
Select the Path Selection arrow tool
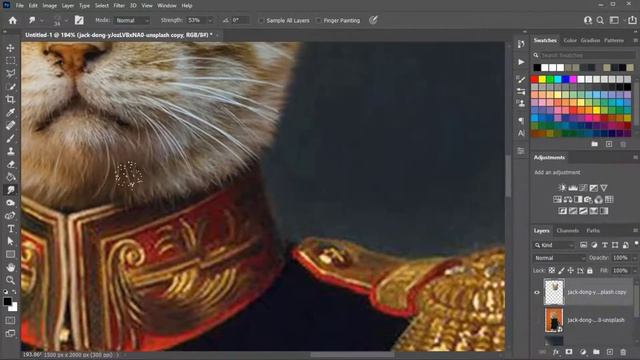(x=10, y=241)
